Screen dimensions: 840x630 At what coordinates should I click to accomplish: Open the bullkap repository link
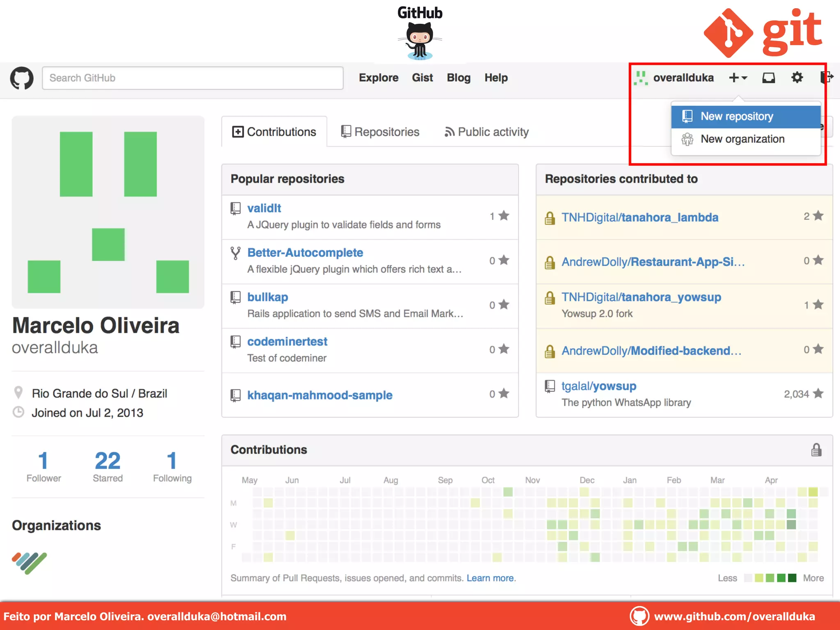pos(267,297)
